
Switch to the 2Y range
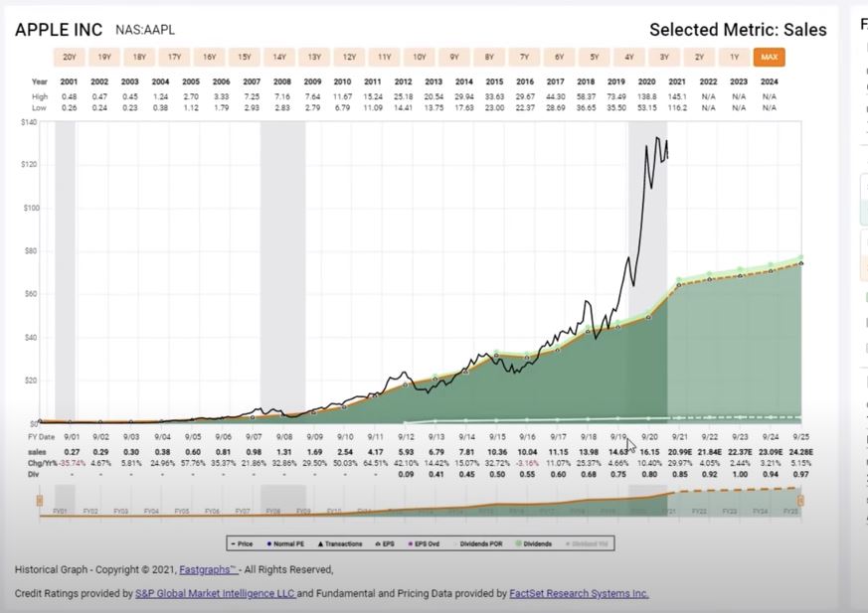(x=699, y=57)
